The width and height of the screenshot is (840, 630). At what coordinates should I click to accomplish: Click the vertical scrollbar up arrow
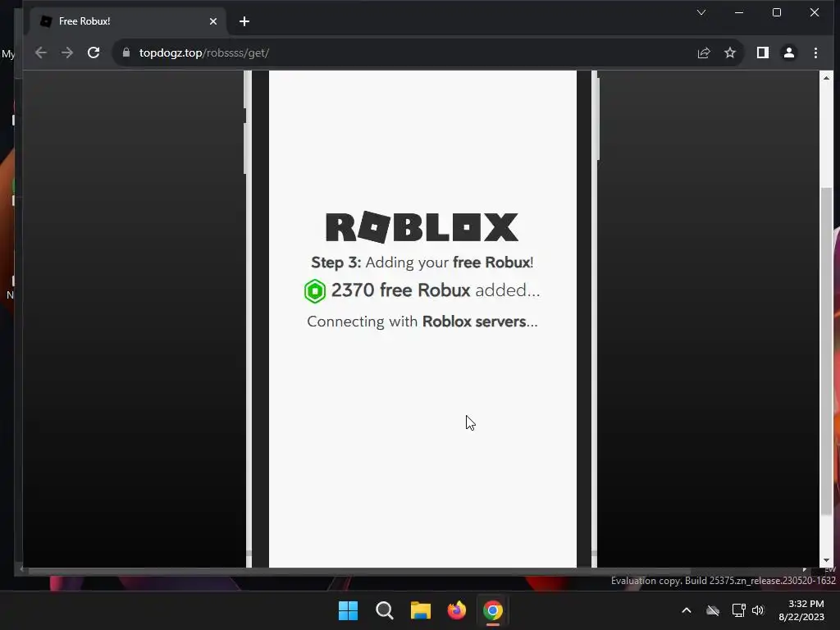826,78
